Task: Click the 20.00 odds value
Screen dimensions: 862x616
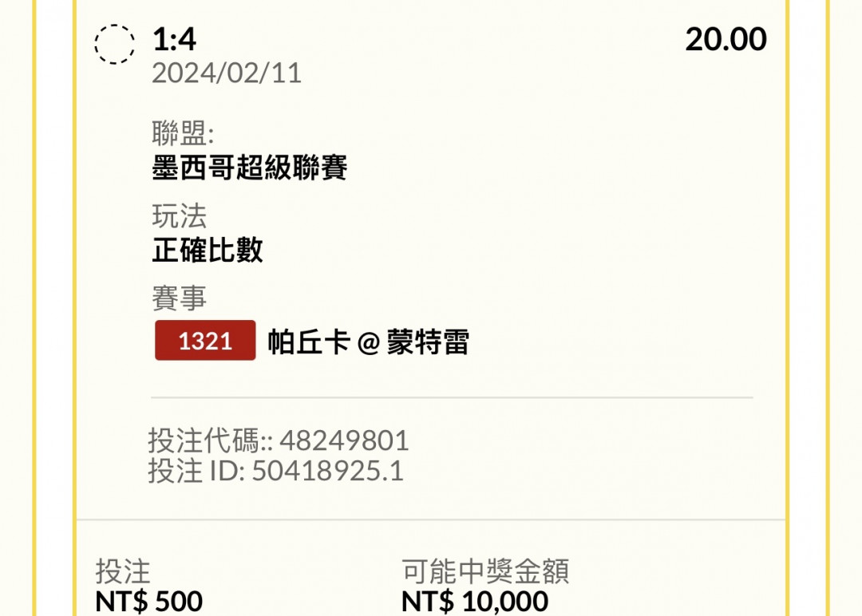Action: 726,39
